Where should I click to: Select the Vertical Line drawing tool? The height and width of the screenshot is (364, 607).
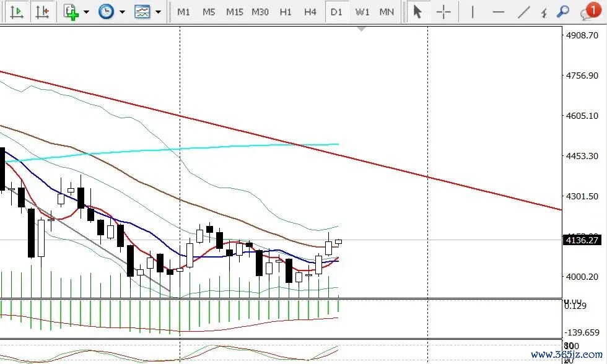click(x=472, y=12)
